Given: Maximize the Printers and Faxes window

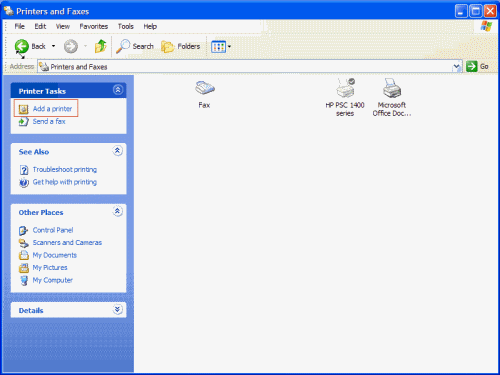Looking at the screenshot, I should coord(476,11).
